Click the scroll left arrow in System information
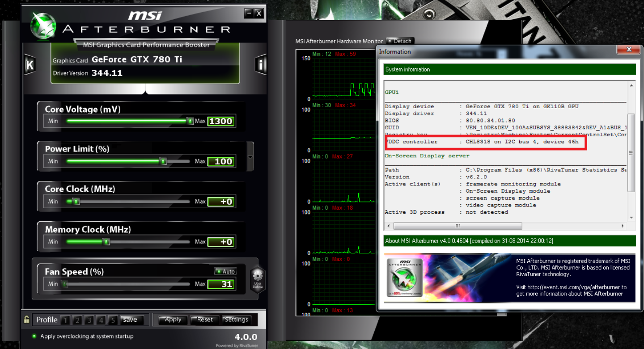This screenshot has width=644, height=349. click(x=388, y=226)
